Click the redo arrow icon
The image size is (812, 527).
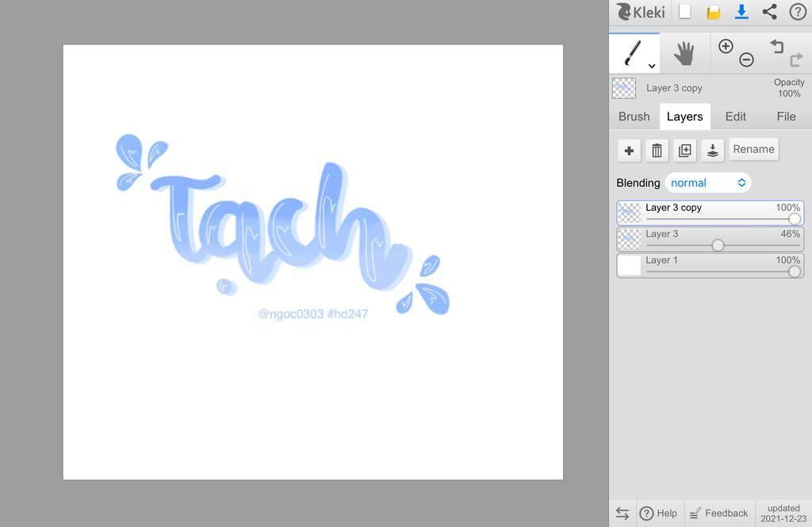pyautogui.click(x=796, y=60)
